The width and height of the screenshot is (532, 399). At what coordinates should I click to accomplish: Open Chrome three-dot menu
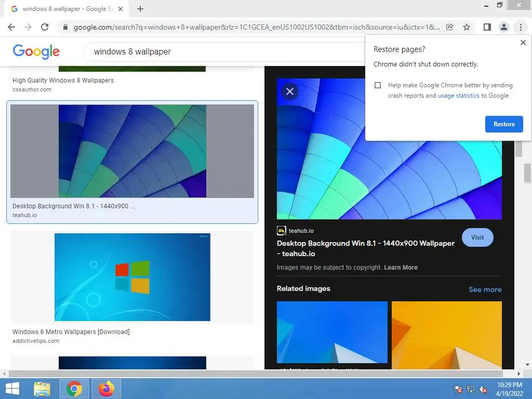(x=521, y=27)
